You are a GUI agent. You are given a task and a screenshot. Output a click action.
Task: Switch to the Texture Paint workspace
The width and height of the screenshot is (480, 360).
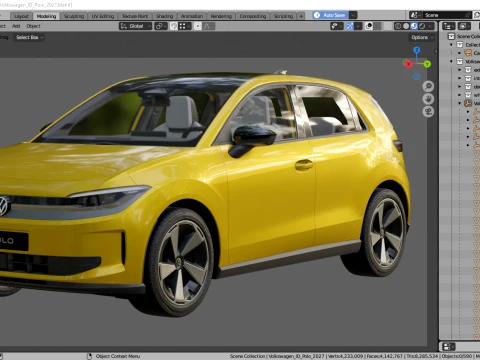point(135,16)
